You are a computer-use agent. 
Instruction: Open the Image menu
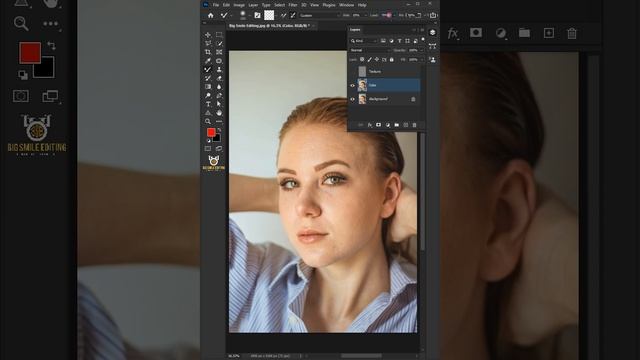click(239, 5)
